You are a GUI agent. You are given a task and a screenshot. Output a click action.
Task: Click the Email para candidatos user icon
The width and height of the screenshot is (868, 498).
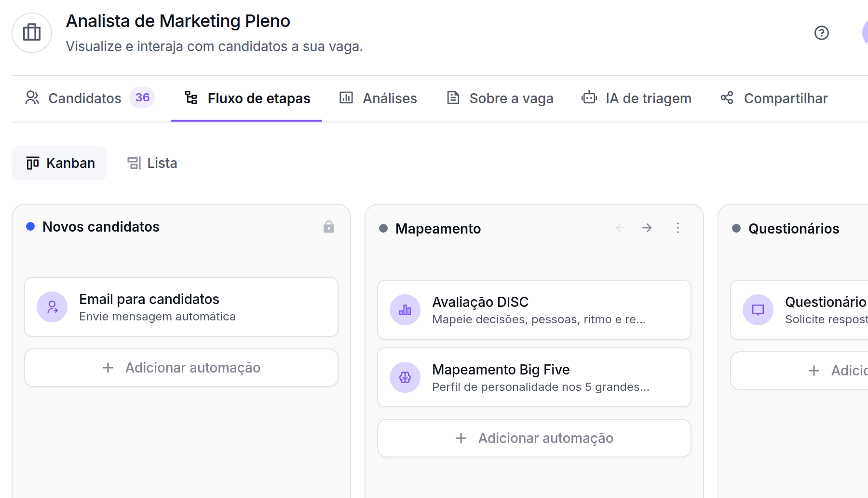(x=52, y=307)
